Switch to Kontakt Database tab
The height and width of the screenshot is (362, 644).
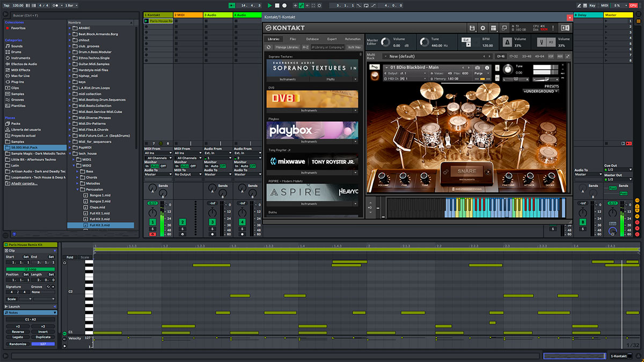point(312,39)
